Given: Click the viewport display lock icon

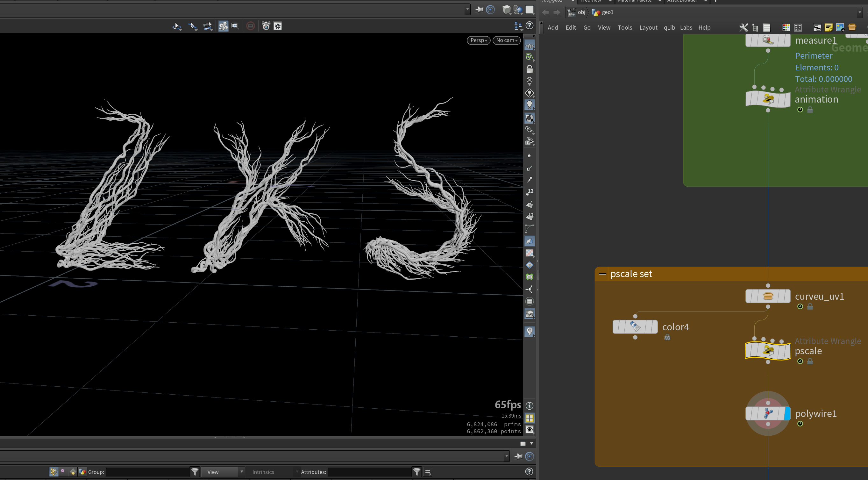Looking at the screenshot, I should click(x=529, y=69).
